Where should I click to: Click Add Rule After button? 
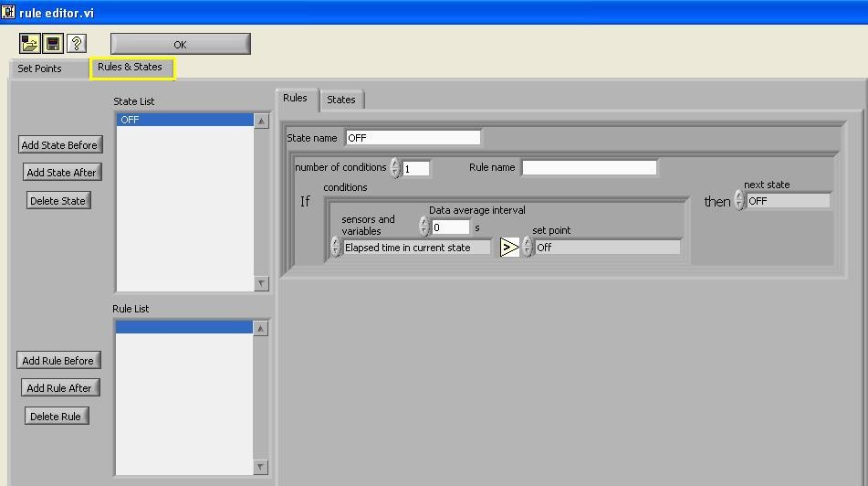[60, 388]
